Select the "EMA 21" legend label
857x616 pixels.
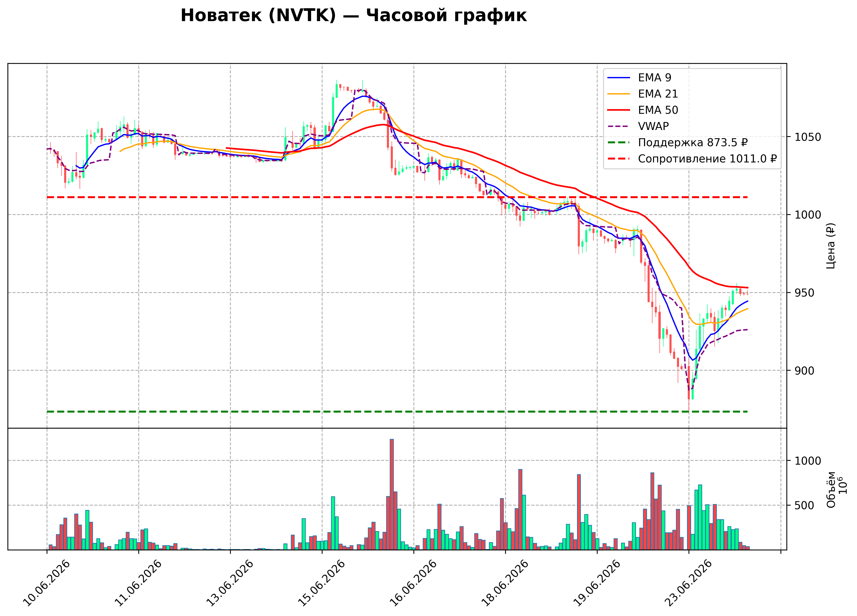point(658,94)
